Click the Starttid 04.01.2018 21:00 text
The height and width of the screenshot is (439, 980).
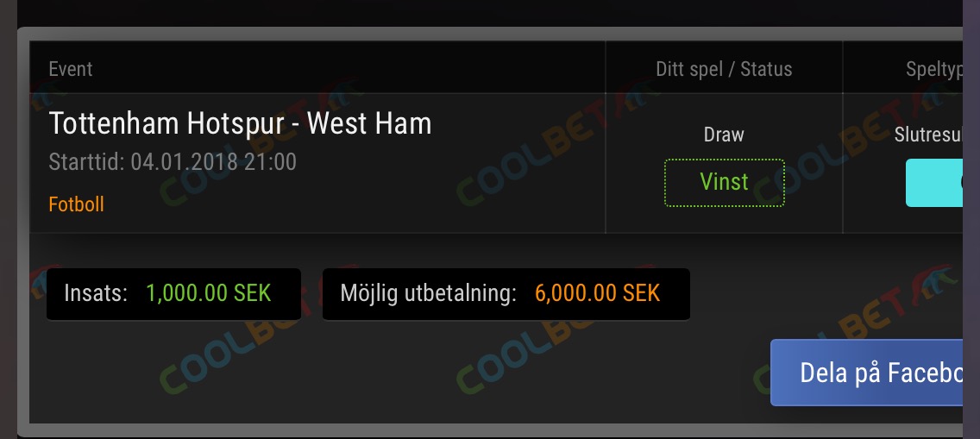click(x=173, y=162)
